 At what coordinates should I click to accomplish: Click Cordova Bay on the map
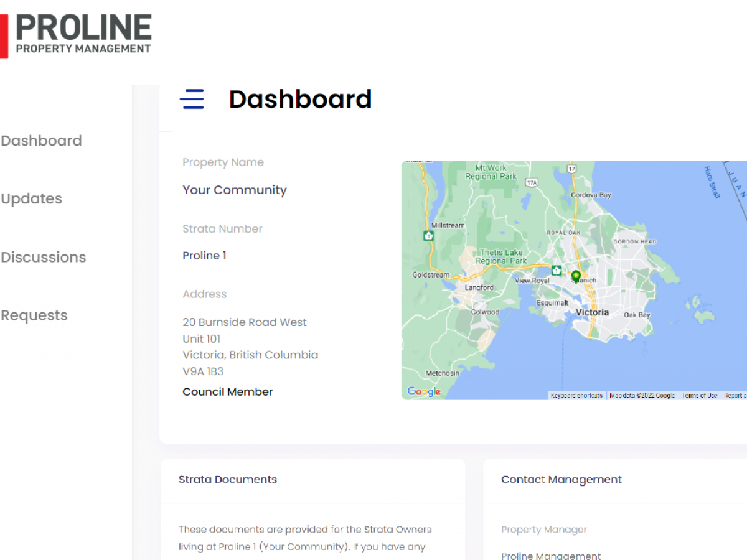591,195
